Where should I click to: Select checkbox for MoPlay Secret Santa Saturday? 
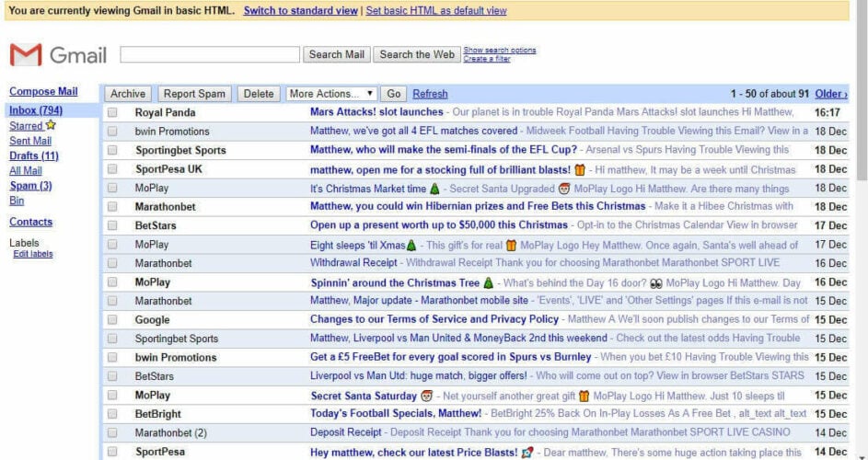pyautogui.click(x=112, y=395)
